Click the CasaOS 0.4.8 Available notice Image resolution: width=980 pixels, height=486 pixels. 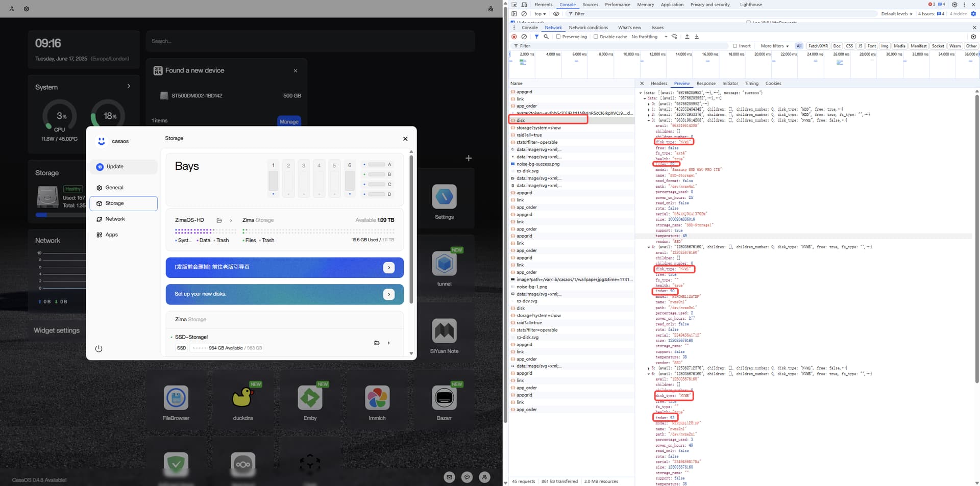click(39, 480)
